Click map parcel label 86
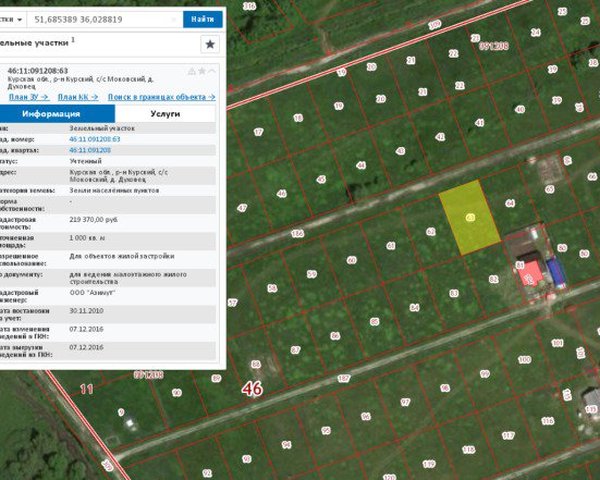600x480 pixels. (335, 336)
